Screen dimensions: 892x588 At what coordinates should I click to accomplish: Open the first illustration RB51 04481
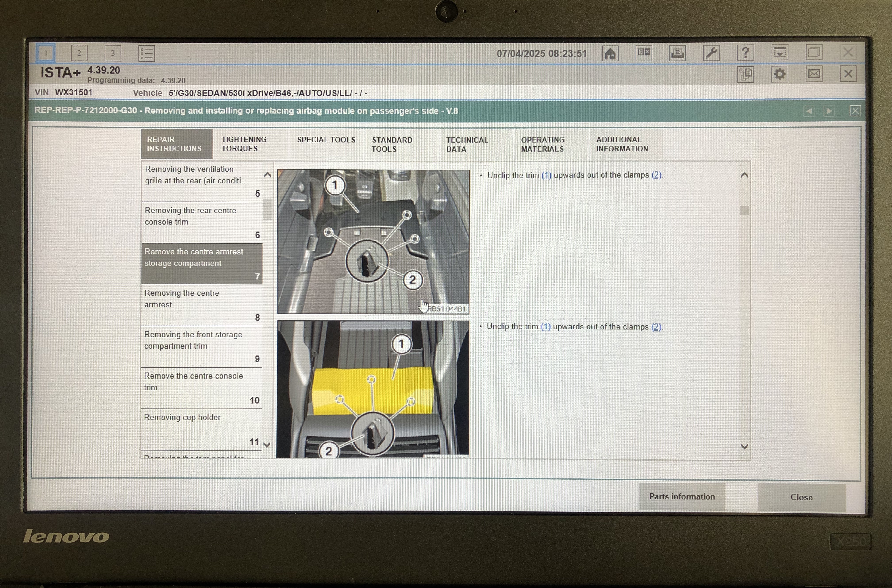[373, 241]
